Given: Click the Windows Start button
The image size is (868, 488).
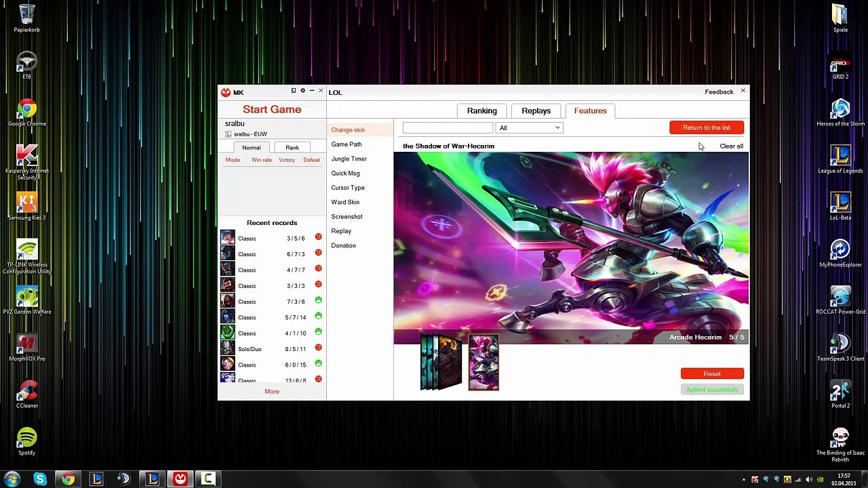Looking at the screenshot, I should (12, 479).
